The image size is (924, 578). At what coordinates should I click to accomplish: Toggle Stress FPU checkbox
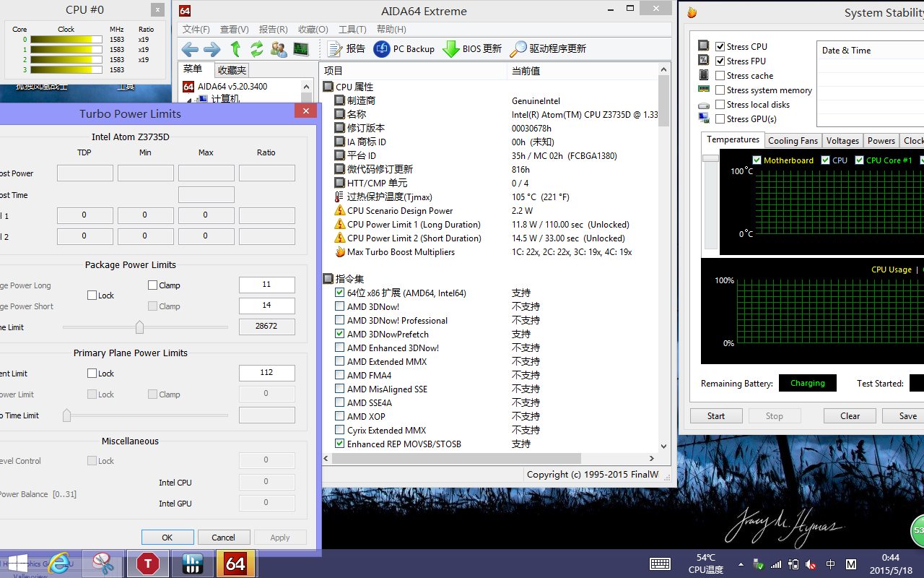(720, 61)
